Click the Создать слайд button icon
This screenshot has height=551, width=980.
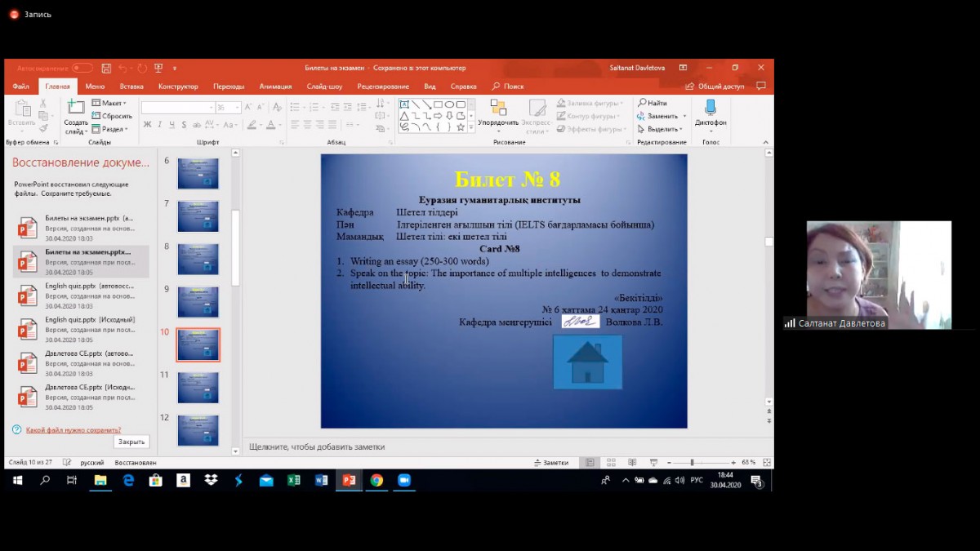point(75,108)
